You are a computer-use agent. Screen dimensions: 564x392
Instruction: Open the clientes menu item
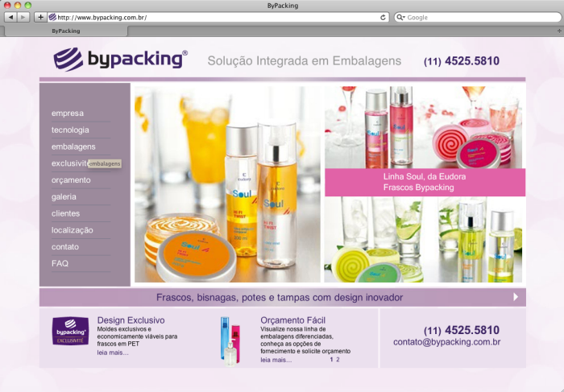click(65, 213)
